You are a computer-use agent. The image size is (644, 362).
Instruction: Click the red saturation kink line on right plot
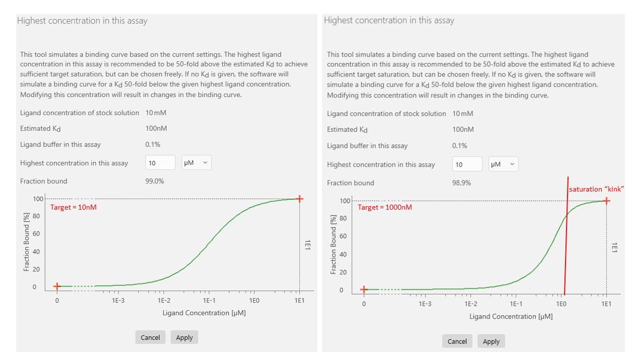[x=567, y=241]
